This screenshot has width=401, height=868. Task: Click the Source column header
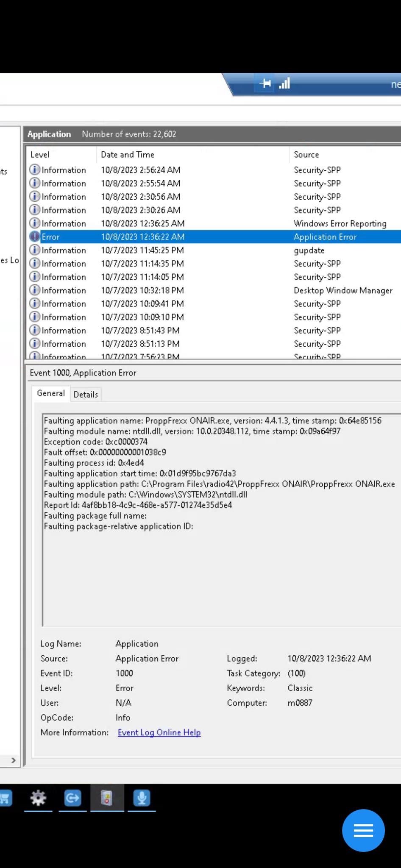306,155
